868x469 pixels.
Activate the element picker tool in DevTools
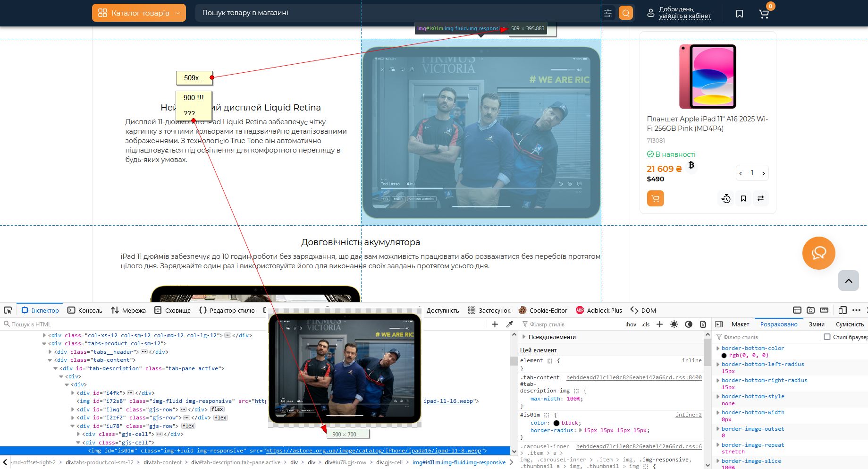coord(8,310)
